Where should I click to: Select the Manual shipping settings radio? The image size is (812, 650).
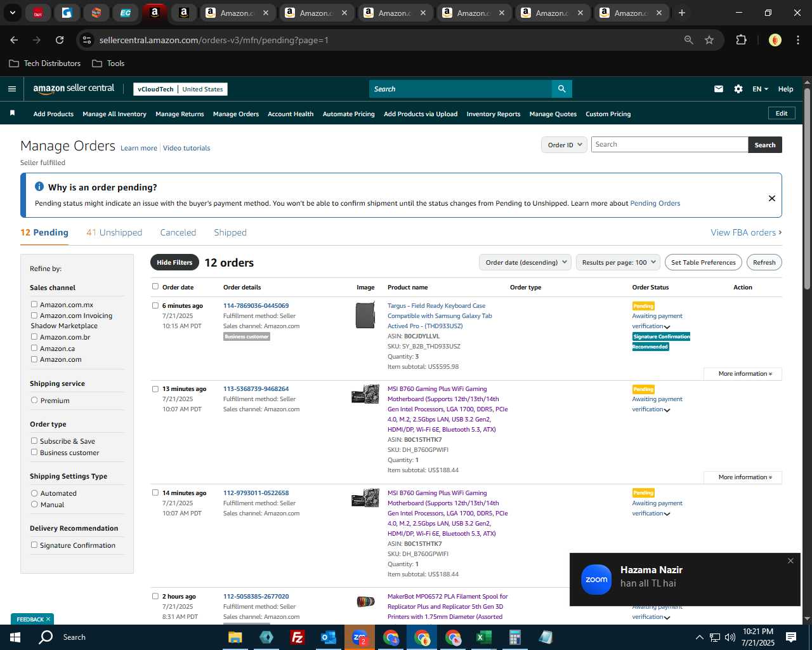tap(34, 504)
